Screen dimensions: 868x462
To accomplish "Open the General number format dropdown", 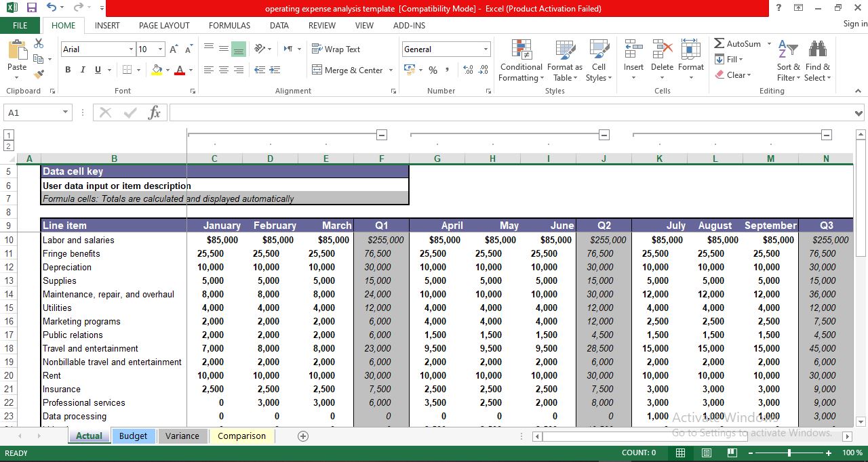I will click(x=485, y=49).
